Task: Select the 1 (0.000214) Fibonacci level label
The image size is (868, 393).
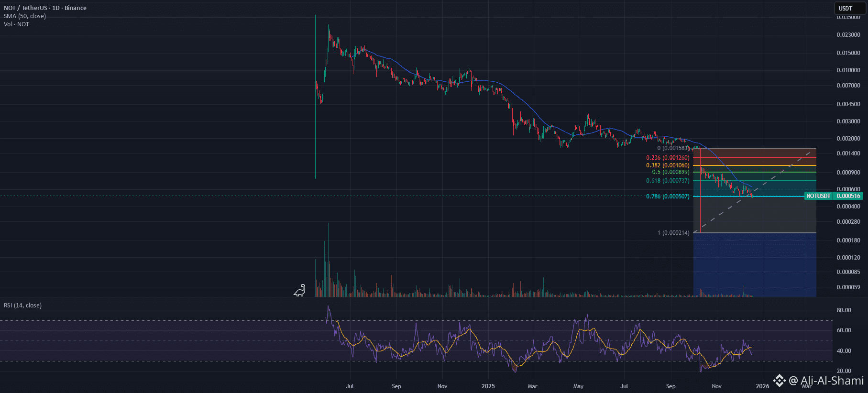Action: (x=673, y=233)
